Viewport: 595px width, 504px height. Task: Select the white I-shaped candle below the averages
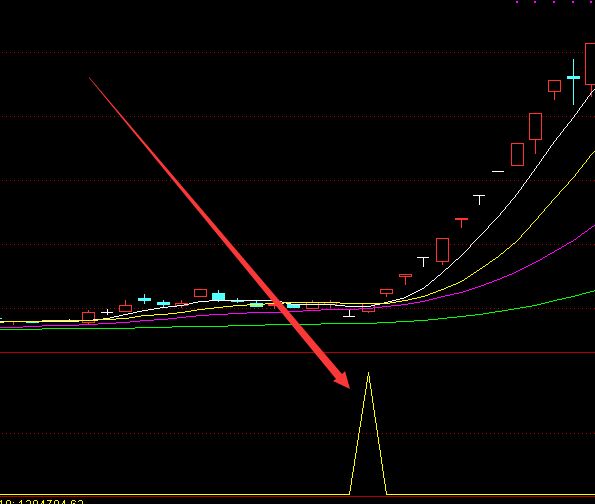(349, 313)
